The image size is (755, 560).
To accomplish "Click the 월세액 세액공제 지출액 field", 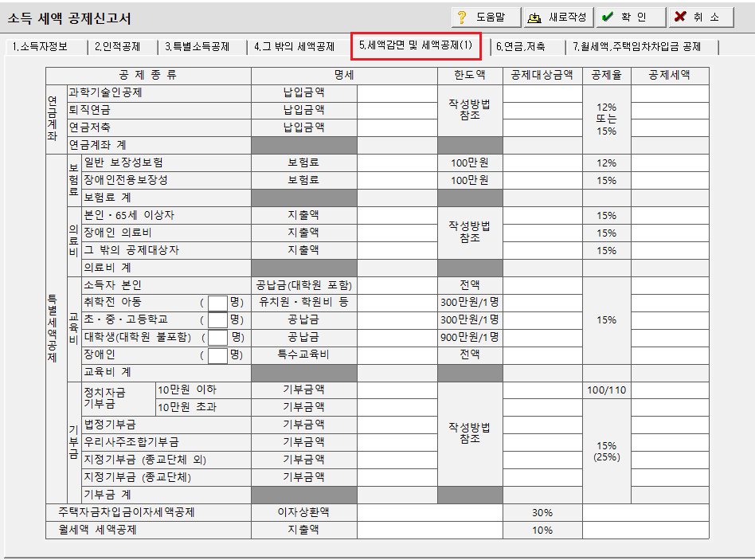I will pyautogui.click(x=430, y=531).
